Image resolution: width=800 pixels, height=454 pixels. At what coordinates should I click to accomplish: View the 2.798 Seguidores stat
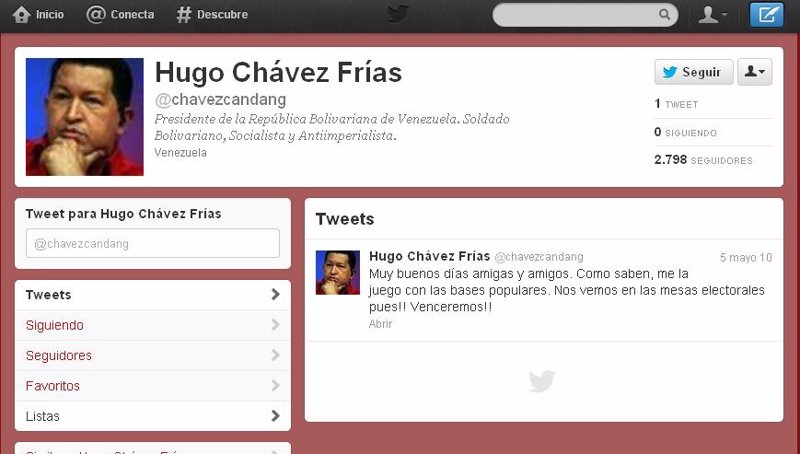click(703, 160)
